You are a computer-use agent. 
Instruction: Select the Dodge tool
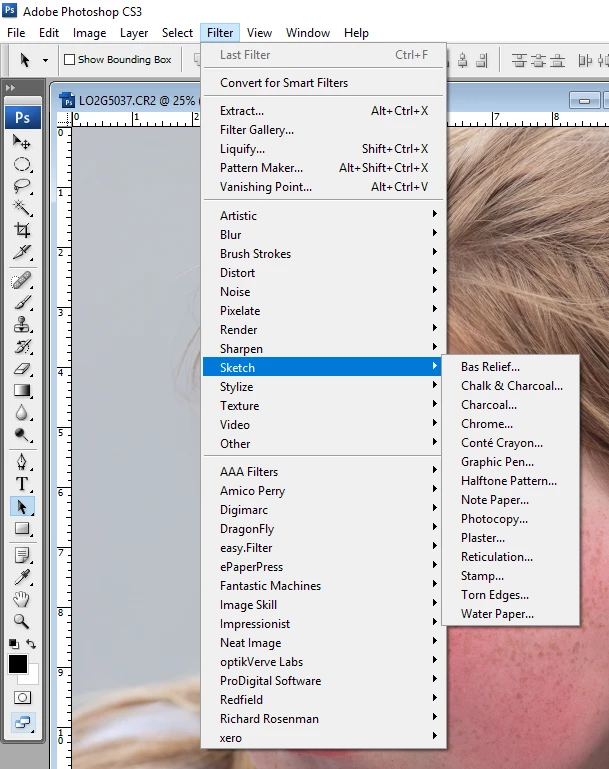pos(22,435)
